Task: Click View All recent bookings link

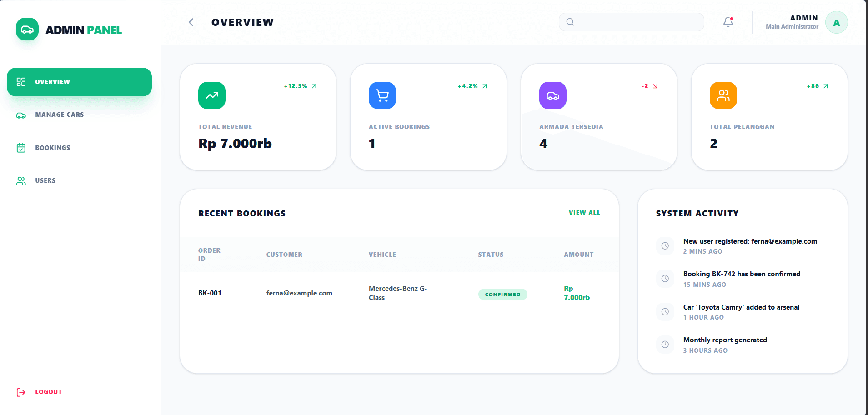Action: [584, 213]
